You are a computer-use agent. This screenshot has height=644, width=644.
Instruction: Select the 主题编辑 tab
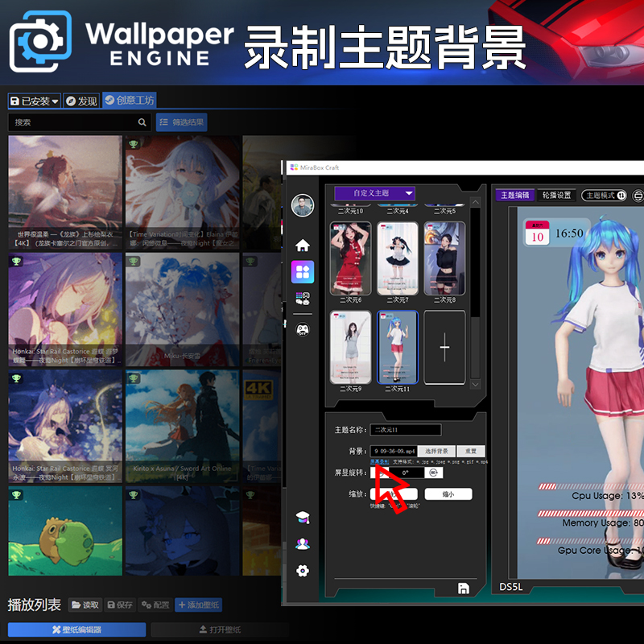515,196
